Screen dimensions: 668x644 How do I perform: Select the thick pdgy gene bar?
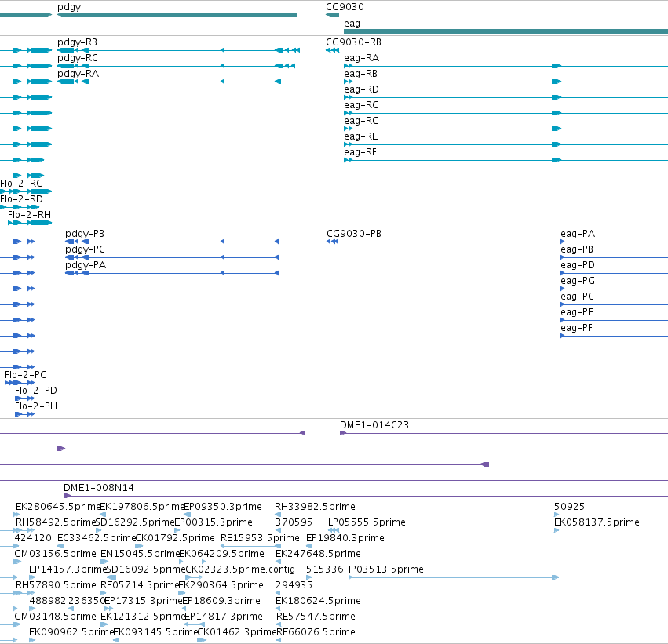[177, 15]
